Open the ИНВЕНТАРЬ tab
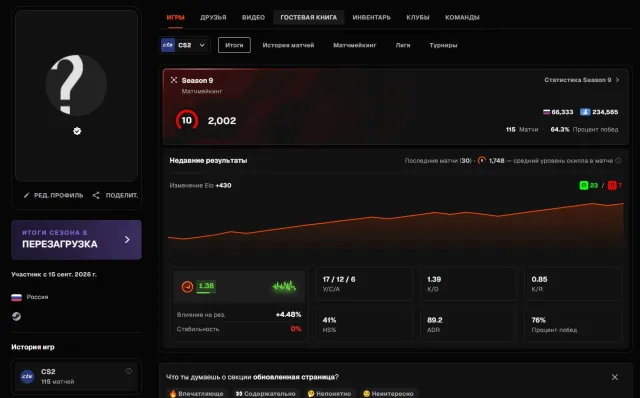 click(x=371, y=18)
